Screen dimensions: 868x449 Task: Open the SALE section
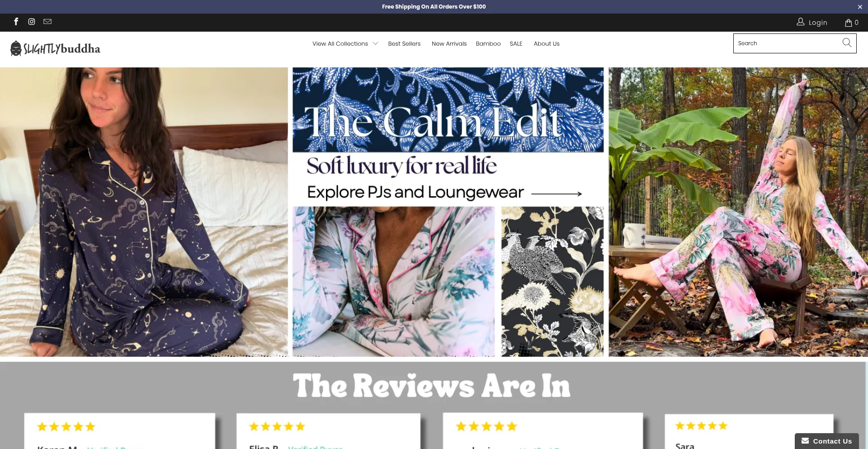(516, 44)
